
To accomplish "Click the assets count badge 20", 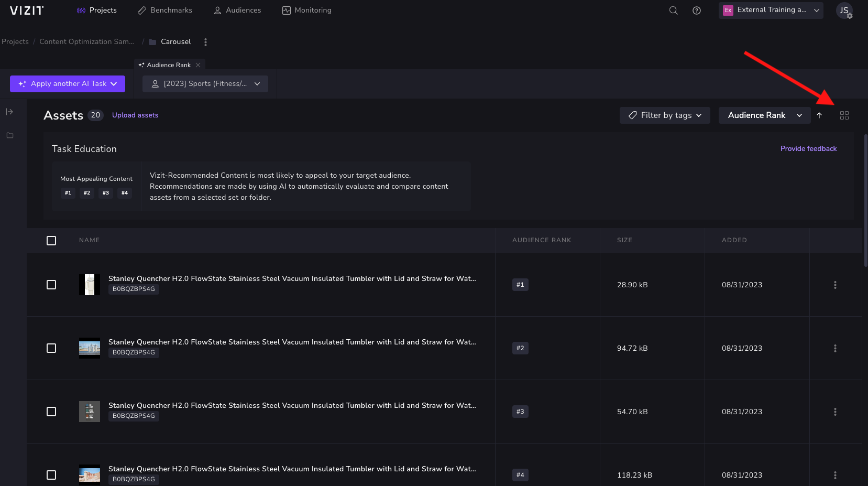I will (95, 115).
